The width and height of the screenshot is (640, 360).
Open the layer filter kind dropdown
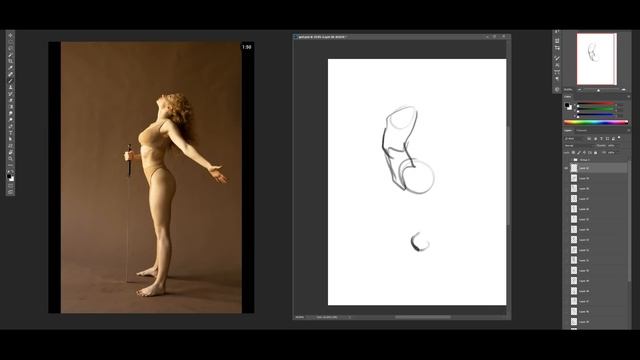tap(573, 139)
